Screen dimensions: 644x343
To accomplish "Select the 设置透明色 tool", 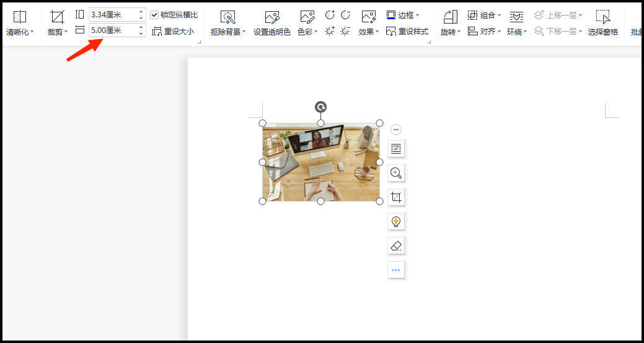I will pyautogui.click(x=272, y=22).
